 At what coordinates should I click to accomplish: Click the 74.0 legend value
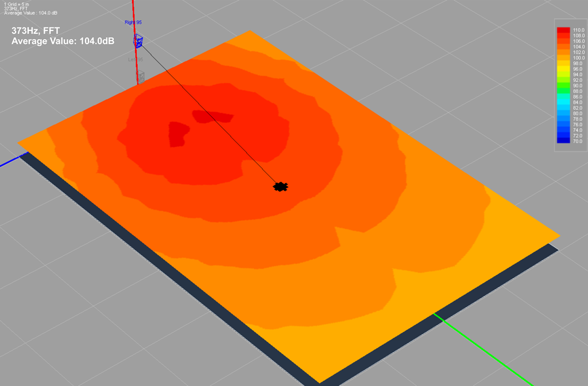(x=578, y=130)
